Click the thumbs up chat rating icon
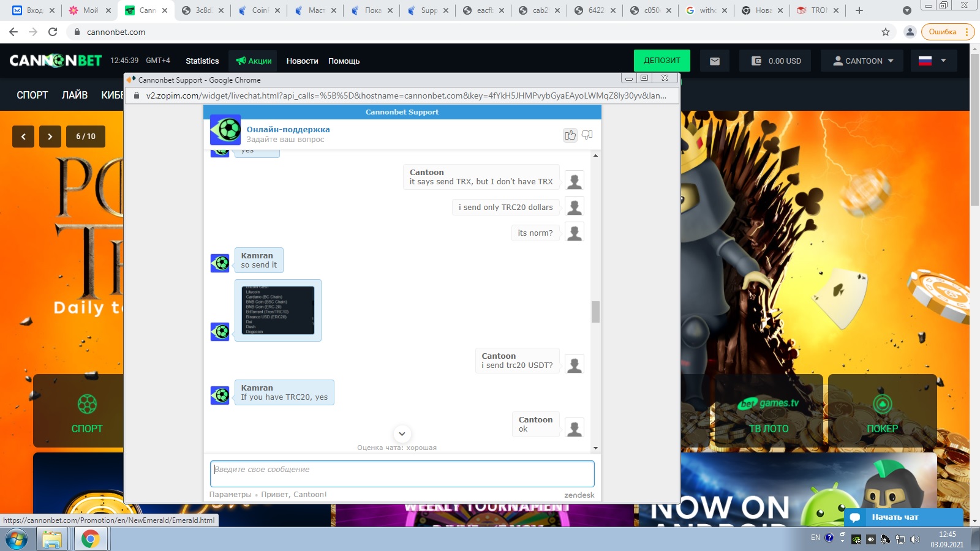This screenshot has height=551, width=980. (x=570, y=135)
